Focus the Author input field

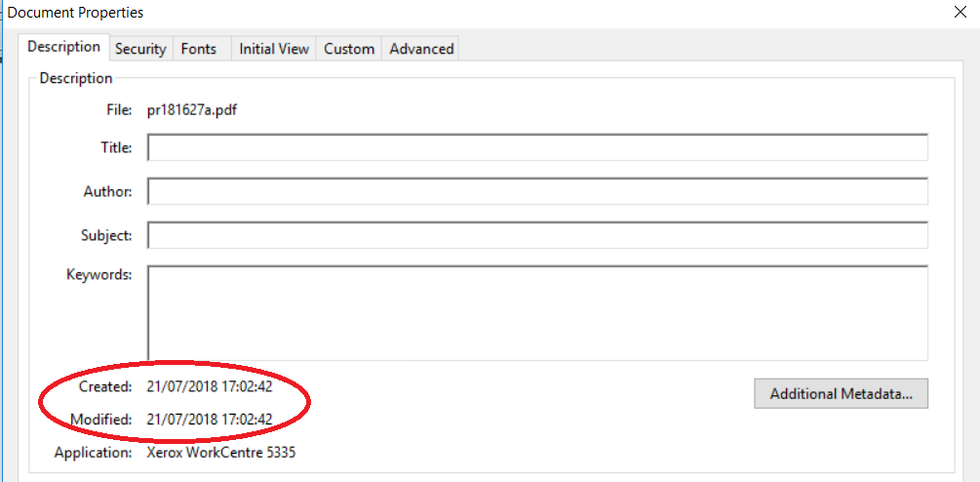tap(537, 191)
